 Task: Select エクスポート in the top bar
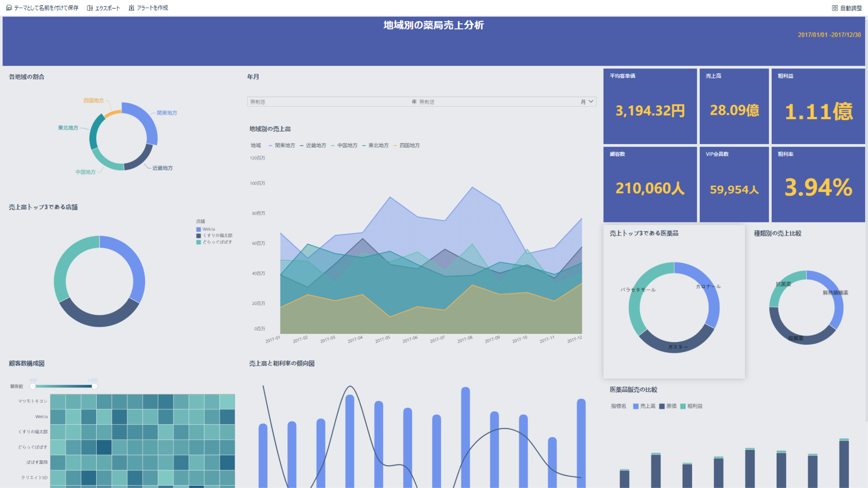point(107,8)
